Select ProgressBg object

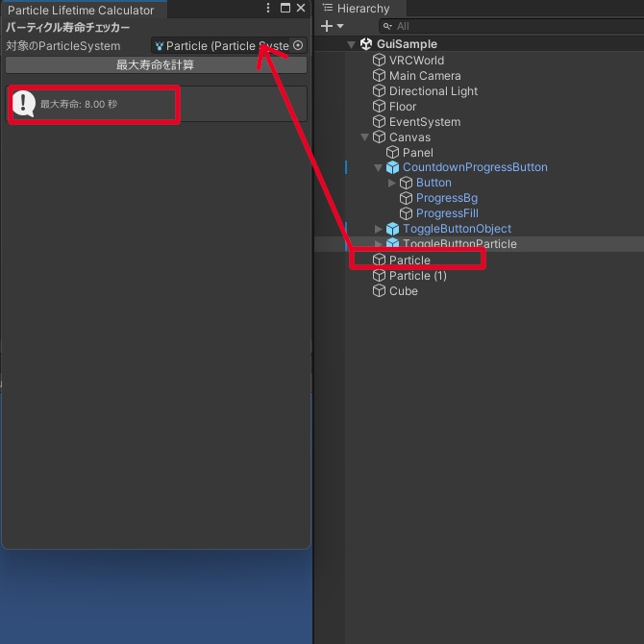(x=447, y=198)
